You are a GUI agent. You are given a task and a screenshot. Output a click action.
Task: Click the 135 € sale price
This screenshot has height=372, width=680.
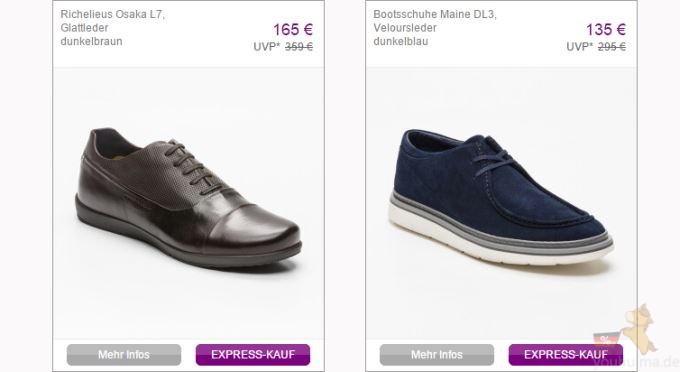coord(606,29)
